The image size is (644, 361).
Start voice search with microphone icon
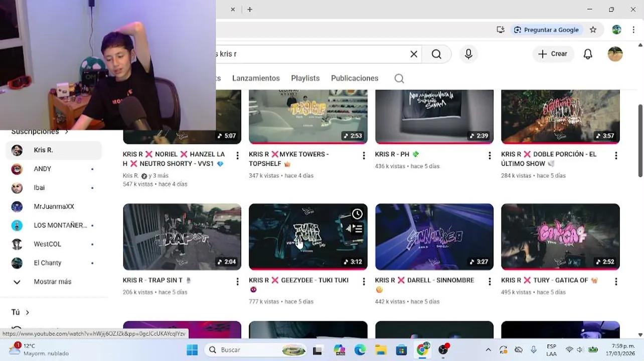click(x=468, y=54)
